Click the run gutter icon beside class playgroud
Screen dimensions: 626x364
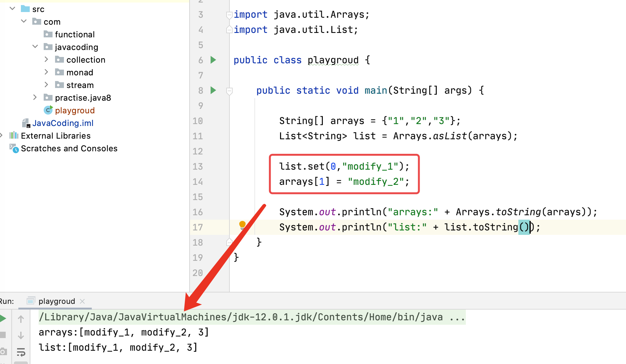213,60
